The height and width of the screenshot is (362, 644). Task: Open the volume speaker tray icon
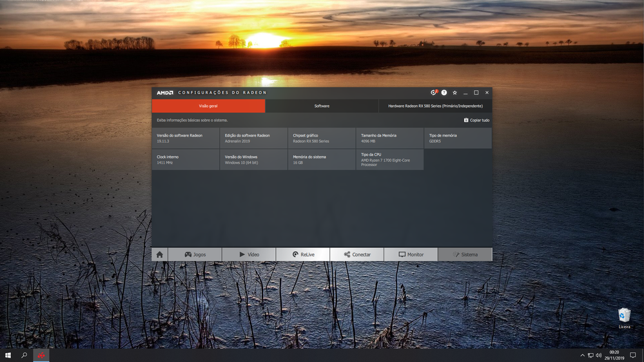pos(598,356)
